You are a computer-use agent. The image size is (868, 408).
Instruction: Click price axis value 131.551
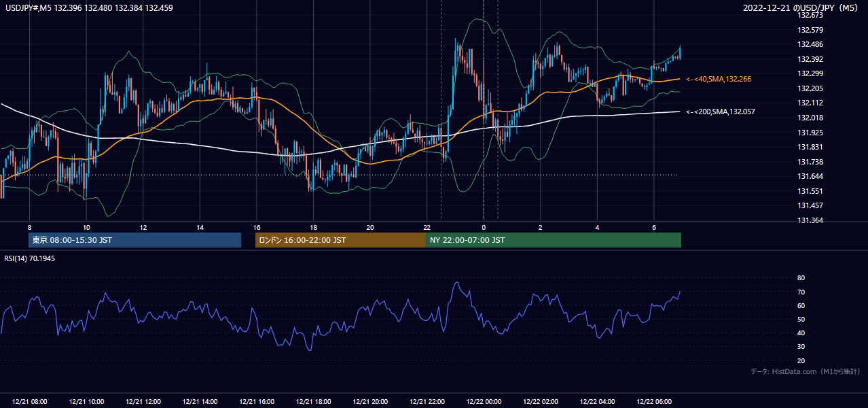[810, 191]
